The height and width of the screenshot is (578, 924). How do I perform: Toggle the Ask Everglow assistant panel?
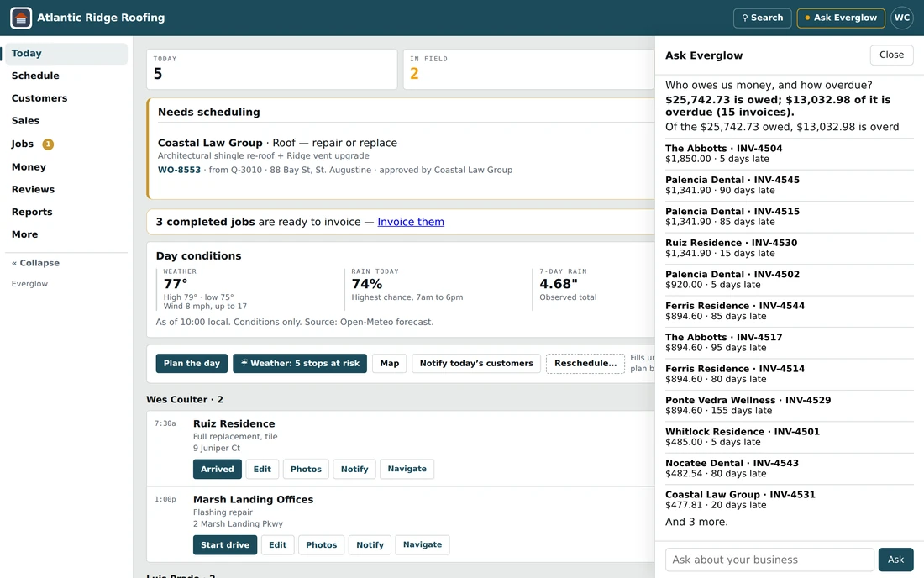(x=841, y=18)
